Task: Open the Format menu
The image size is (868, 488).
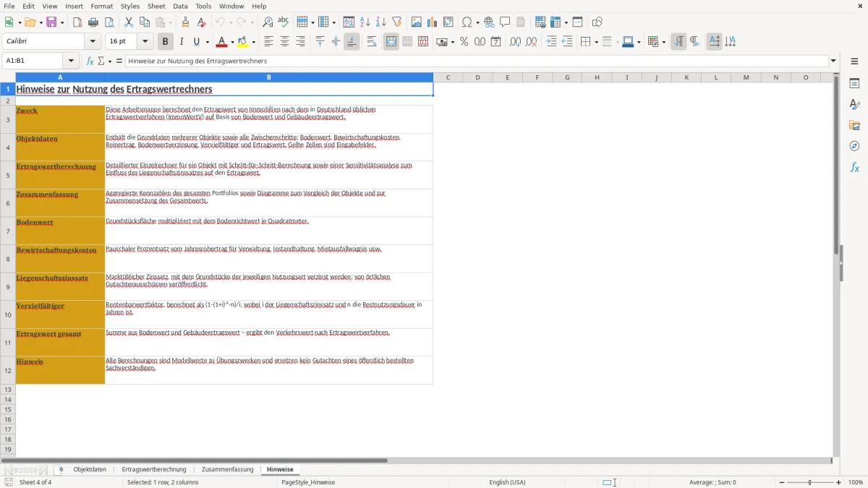Action: pos(101,6)
